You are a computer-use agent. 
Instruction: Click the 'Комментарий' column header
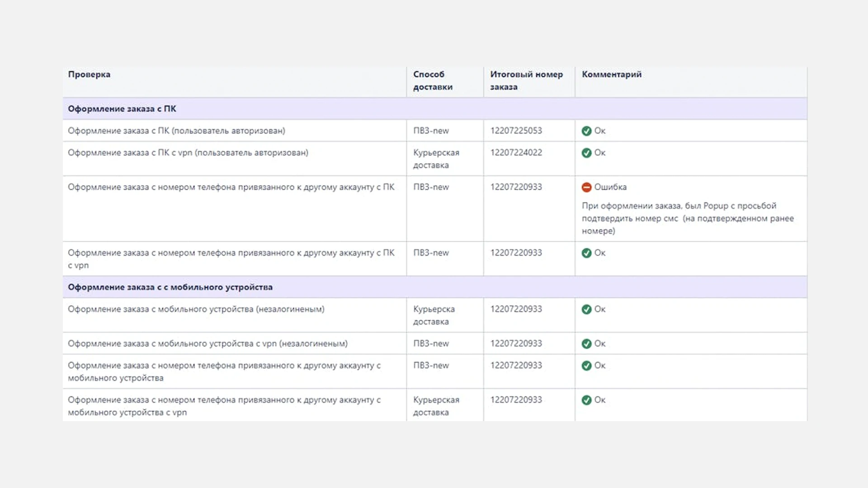click(611, 75)
